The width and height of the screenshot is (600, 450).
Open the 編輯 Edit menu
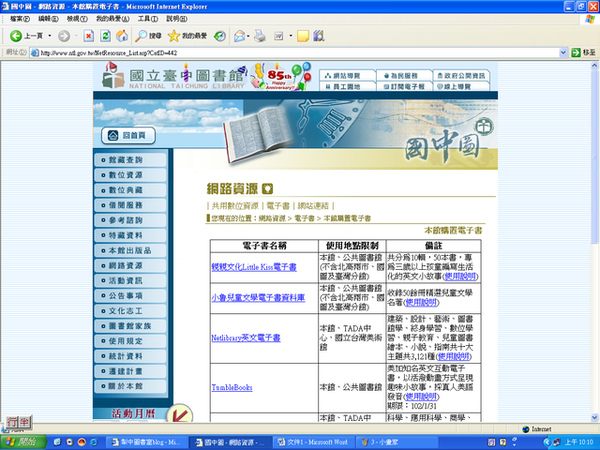pyautogui.click(x=48, y=19)
